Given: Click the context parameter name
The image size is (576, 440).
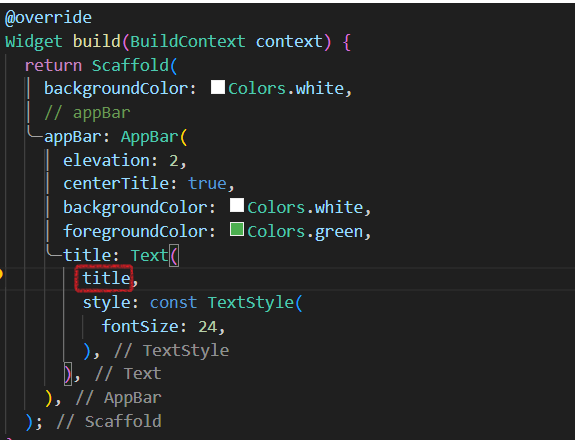Looking at the screenshot, I should coord(289,41).
